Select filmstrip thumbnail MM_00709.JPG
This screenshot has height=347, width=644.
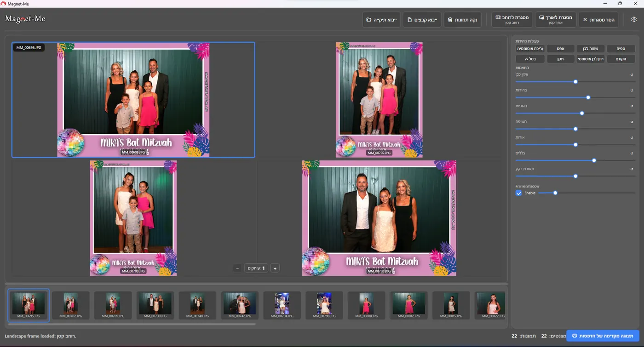click(113, 305)
